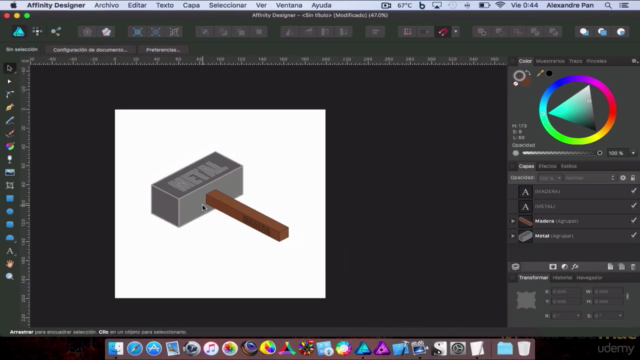This screenshot has height=360, width=640.
Task: Adjust the color opacity slider
Action: click(561, 153)
